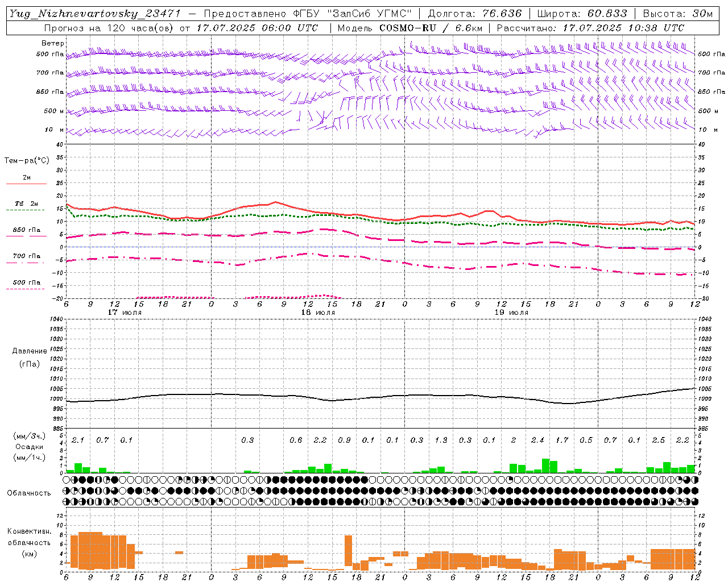
Task: Click the station name Yug_Nizhnevartovsky_23471
Action: [94, 14]
